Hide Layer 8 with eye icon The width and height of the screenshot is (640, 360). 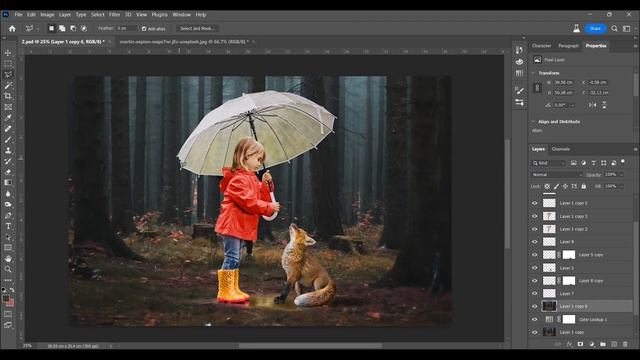535,242
